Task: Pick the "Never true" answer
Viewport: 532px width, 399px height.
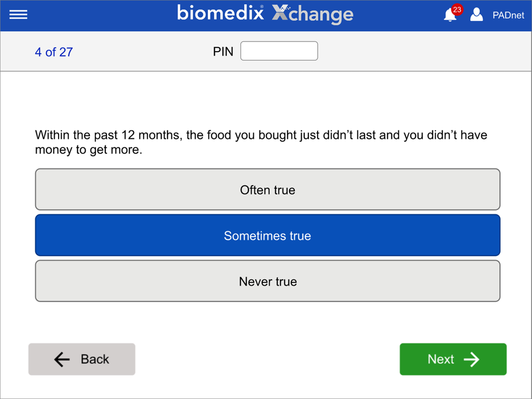Action: pyautogui.click(x=268, y=281)
